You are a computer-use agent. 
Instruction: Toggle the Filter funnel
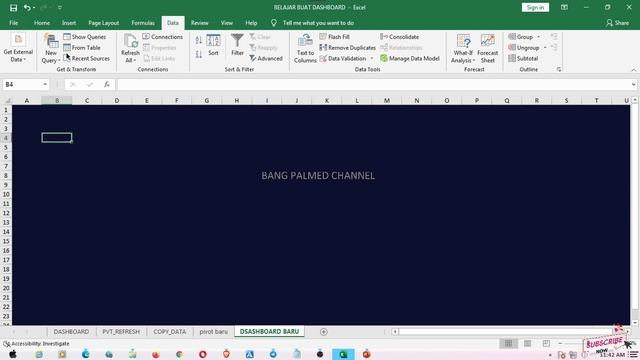tap(237, 45)
